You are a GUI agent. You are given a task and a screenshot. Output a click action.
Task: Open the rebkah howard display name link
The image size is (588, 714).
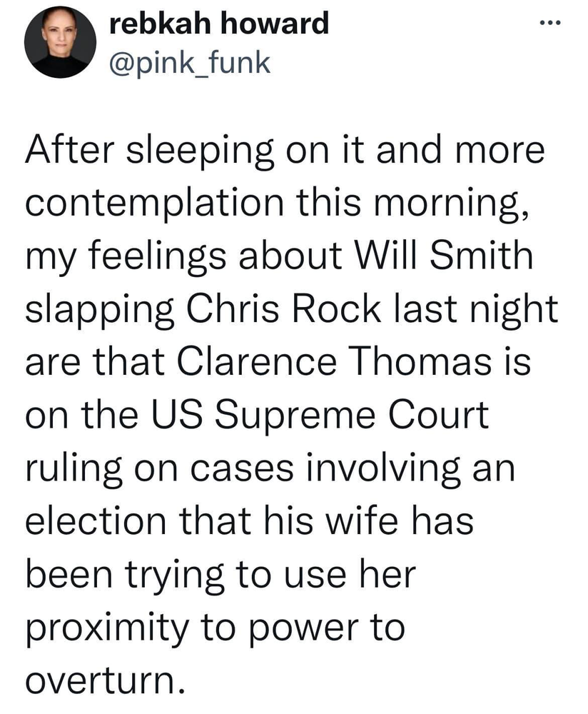coord(219,24)
